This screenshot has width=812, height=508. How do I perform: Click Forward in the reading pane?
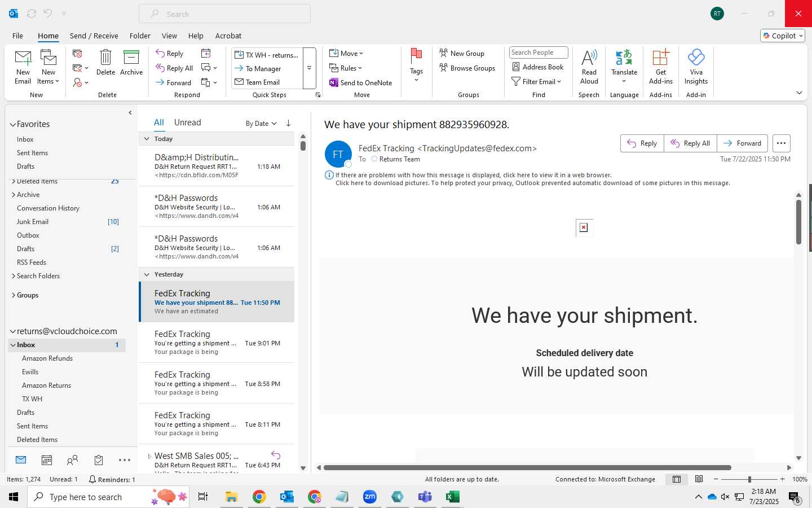point(743,143)
